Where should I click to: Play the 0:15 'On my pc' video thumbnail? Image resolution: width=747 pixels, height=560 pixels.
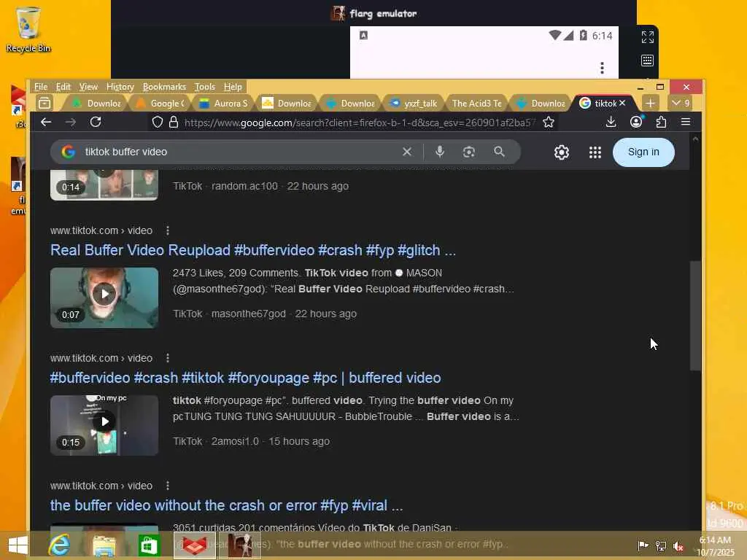click(x=104, y=425)
